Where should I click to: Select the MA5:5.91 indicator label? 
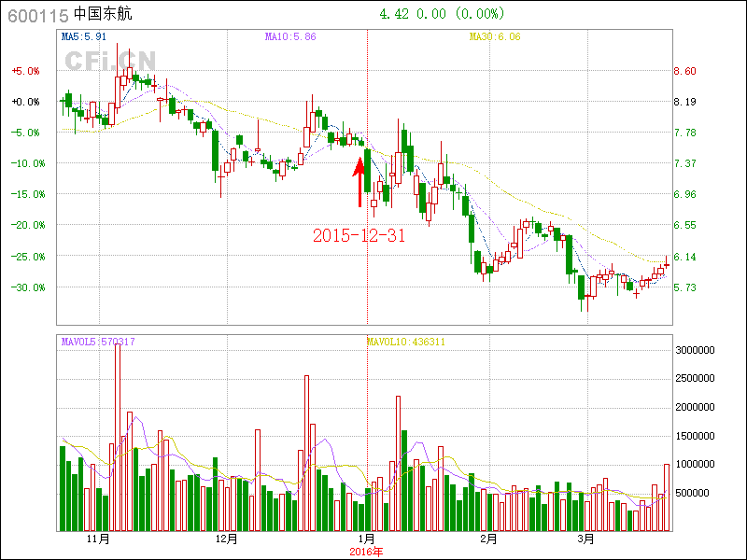click(85, 37)
